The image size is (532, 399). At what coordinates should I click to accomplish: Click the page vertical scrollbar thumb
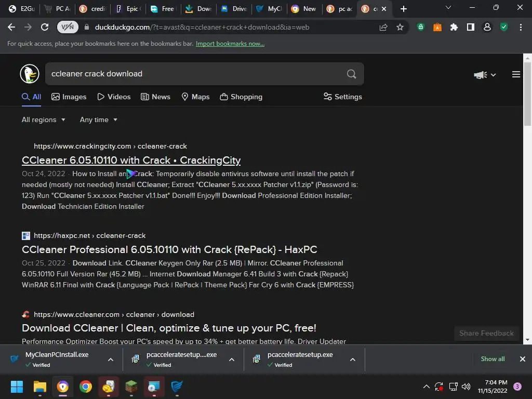pos(527,95)
